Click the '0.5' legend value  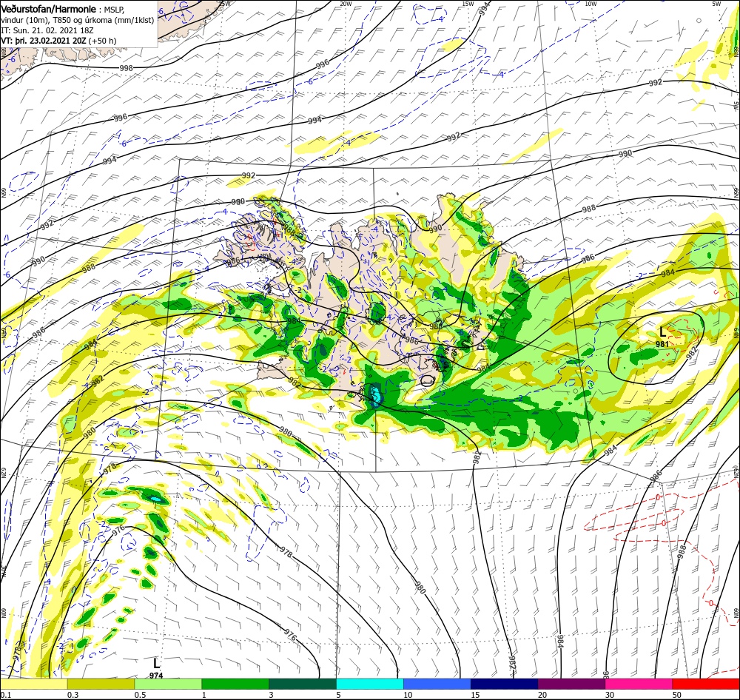pyautogui.click(x=140, y=695)
